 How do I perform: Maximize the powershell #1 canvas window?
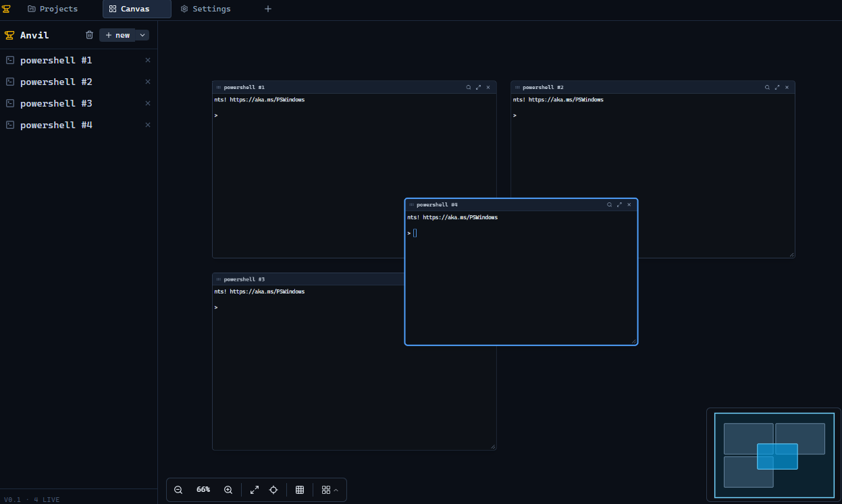coord(479,87)
